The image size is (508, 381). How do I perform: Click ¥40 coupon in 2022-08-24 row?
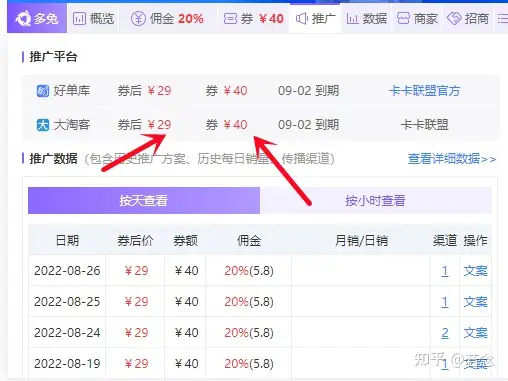pyautogui.click(x=186, y=333)
